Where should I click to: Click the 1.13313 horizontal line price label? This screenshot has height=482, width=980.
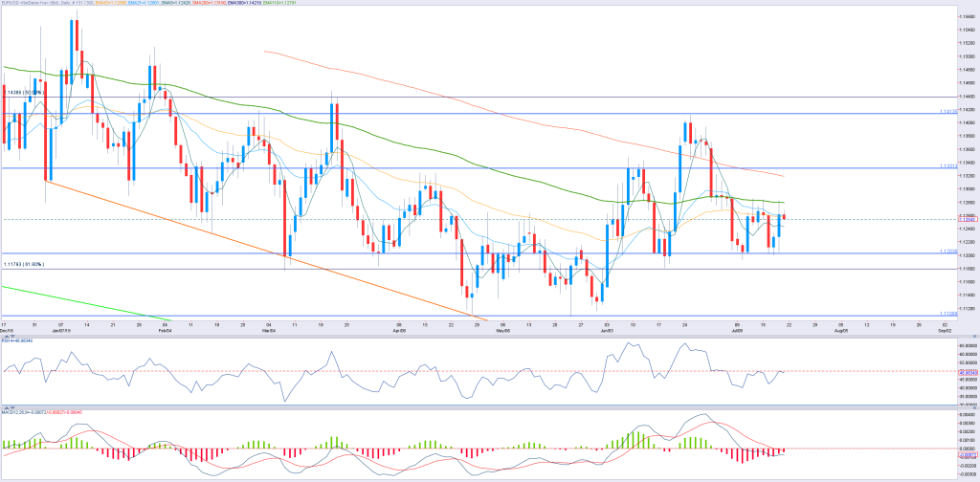948,166
